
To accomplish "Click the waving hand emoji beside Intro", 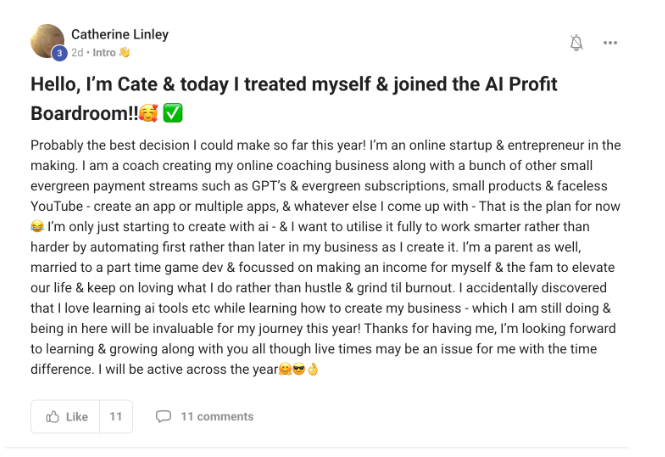I will point(124,53).
